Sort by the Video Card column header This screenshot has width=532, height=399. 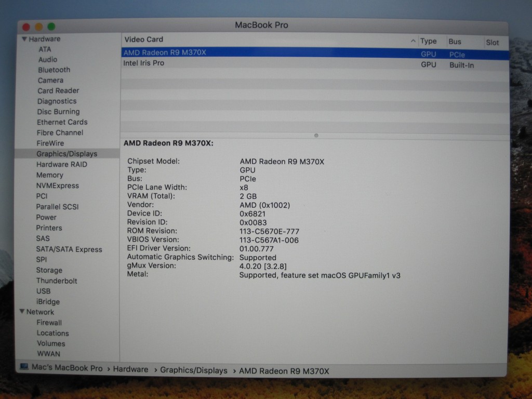point(143,39)
